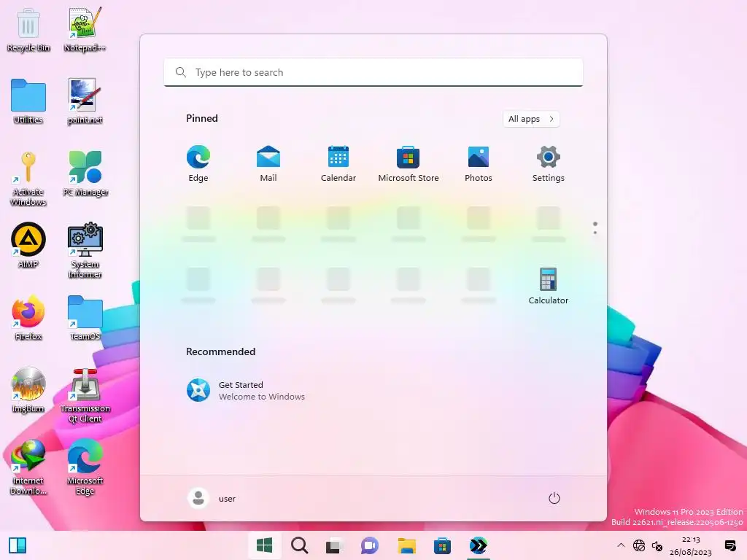This screenshot has height=560, width=747.
Task: Open Task View on the taskbar
Action: [334, 545]
